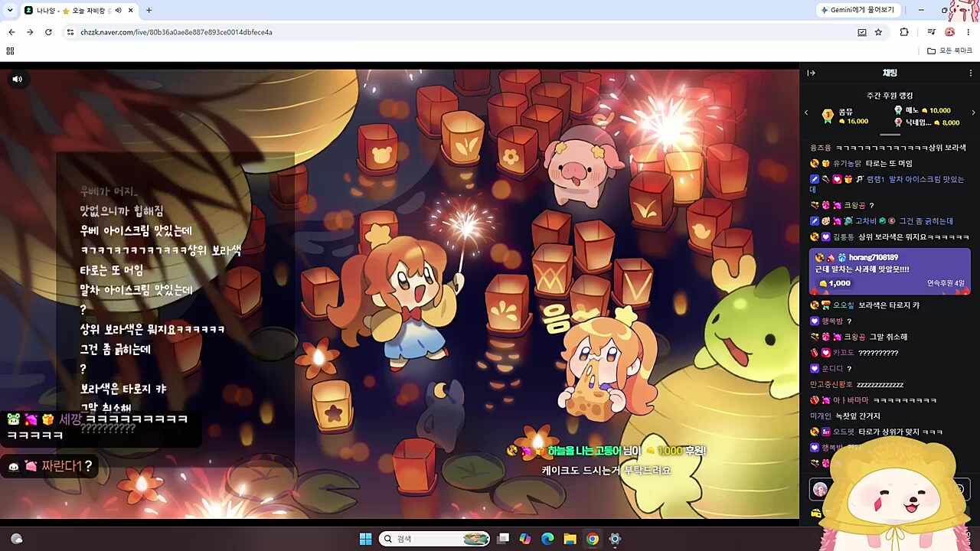Click the address bar URL
Image resolution: width=980 pixels, height=551 pixels.
point(176,32)
